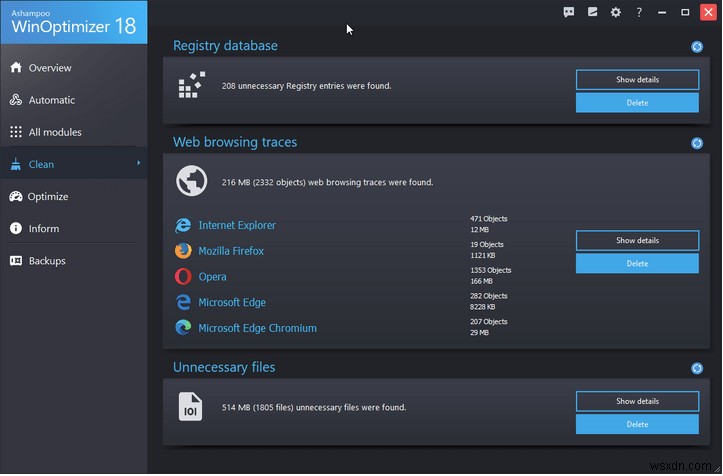Click the Backups icon in sidebar

16,261
